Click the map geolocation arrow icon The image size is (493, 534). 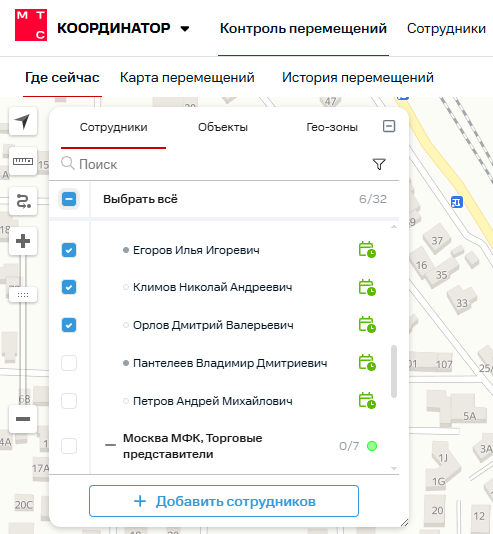23,121
